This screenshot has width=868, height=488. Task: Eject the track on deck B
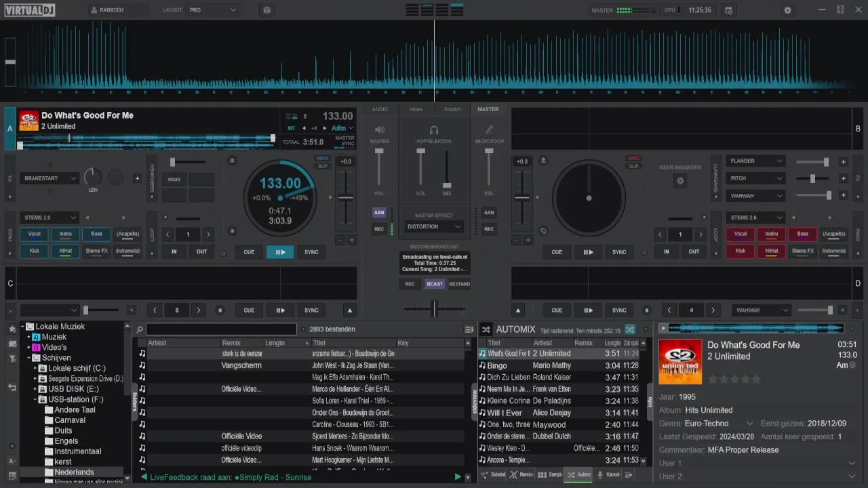click(543, 161)
